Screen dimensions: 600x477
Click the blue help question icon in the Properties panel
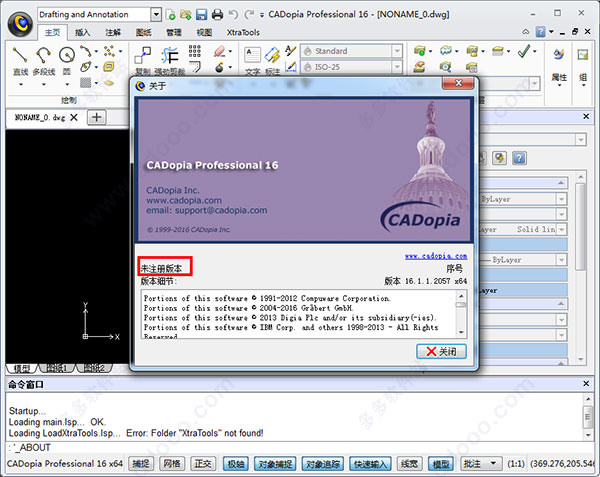[519, 158]
